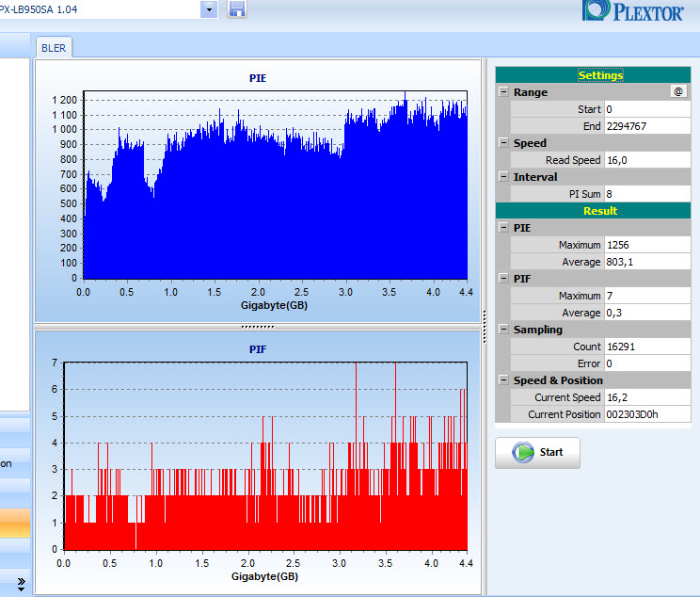Edit the Read Speed value 16,0
This screenshot has height=597, width=700.
[647, 160]
